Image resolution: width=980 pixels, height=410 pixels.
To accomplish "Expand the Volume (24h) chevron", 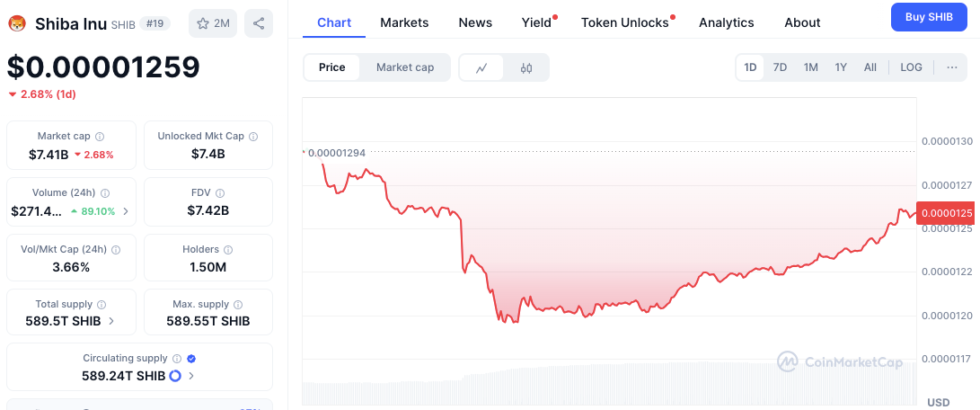I will (125, 211).
